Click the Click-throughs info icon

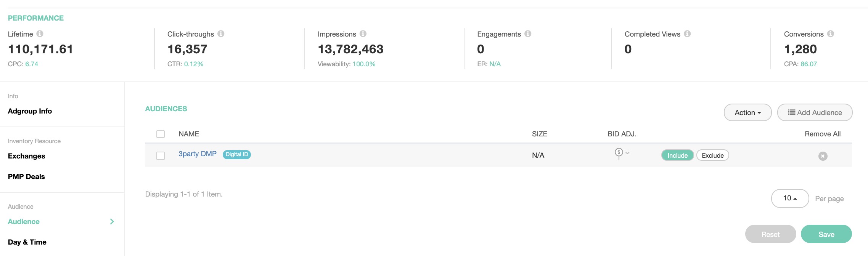221,34
